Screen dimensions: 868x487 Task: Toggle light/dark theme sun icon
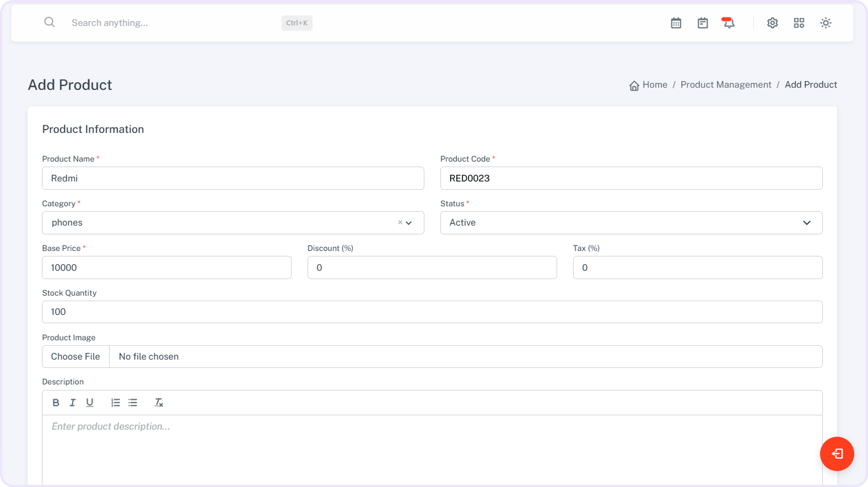tap(825, 23)
